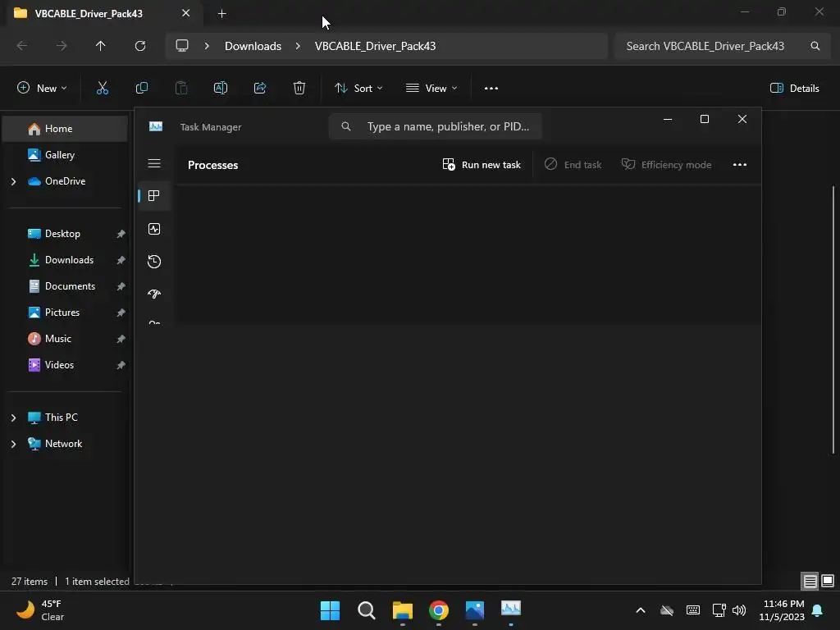The width and height of the screenshot is (840, 630).
Task: Close the VBCABLE_Driver_Pack43 tab
Action: coord(186,13)
